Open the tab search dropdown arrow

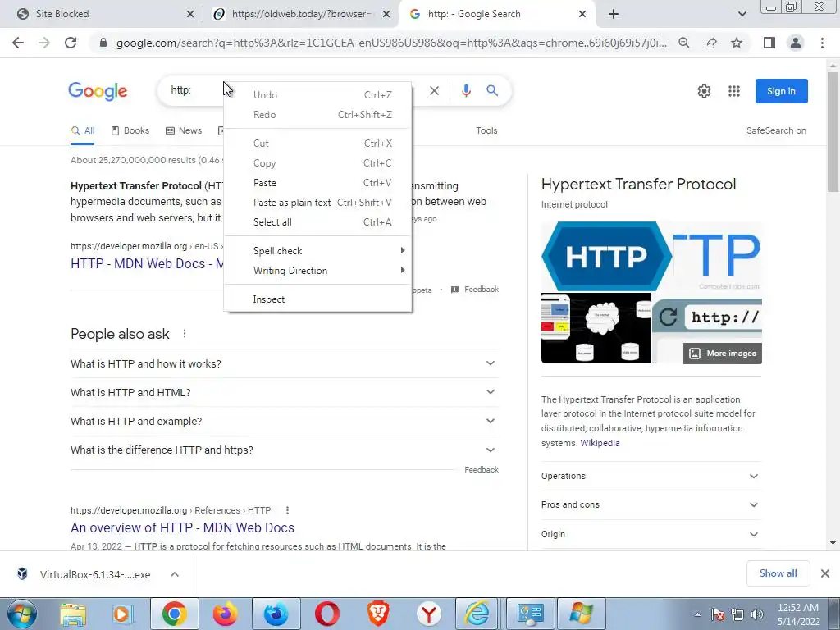(x=742, y=14)
